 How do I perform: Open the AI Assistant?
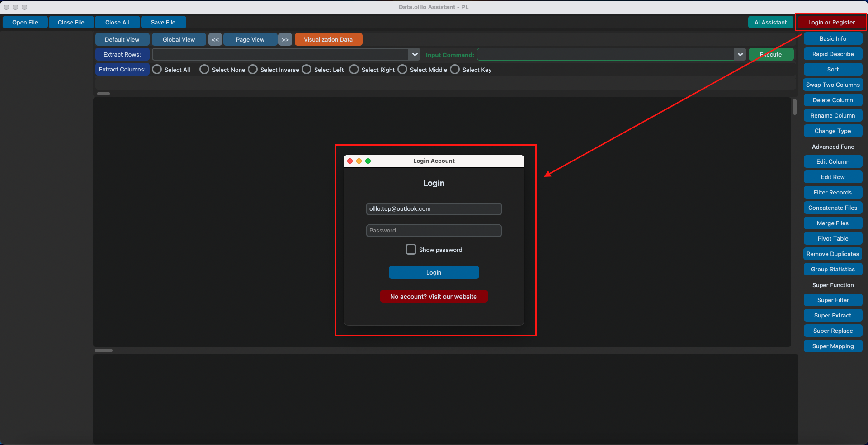pos(770,23)
